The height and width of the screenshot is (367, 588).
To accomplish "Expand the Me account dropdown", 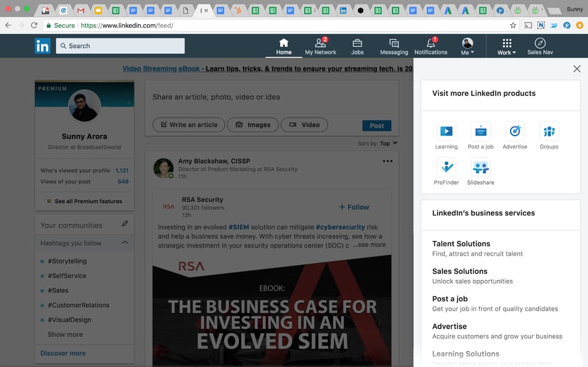I will click(x=467, y=46).
